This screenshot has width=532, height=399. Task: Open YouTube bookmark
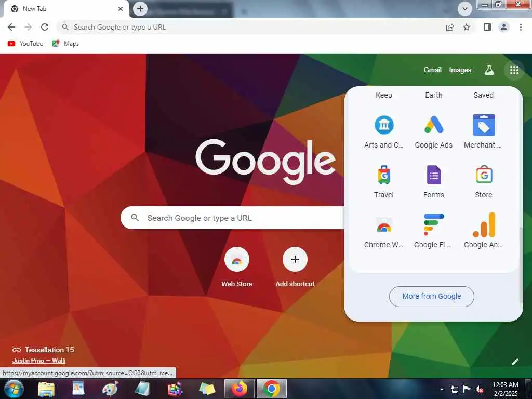[x=25, y=44]
